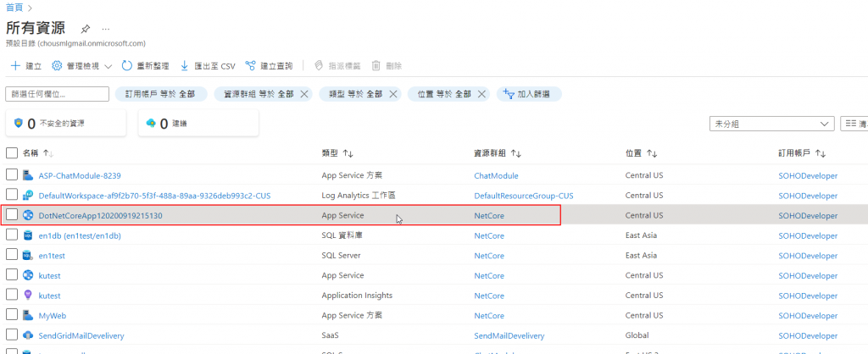The width and height of the screenshot is (868, 354).
Task: Click SQL Server icon for en1test
Action: tap(28, 255)
